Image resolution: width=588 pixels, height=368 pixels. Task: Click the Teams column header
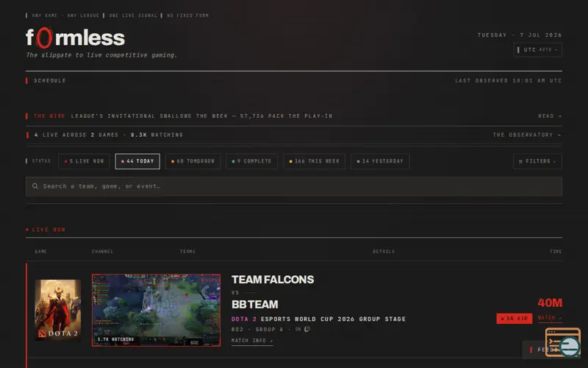[187, 252]
